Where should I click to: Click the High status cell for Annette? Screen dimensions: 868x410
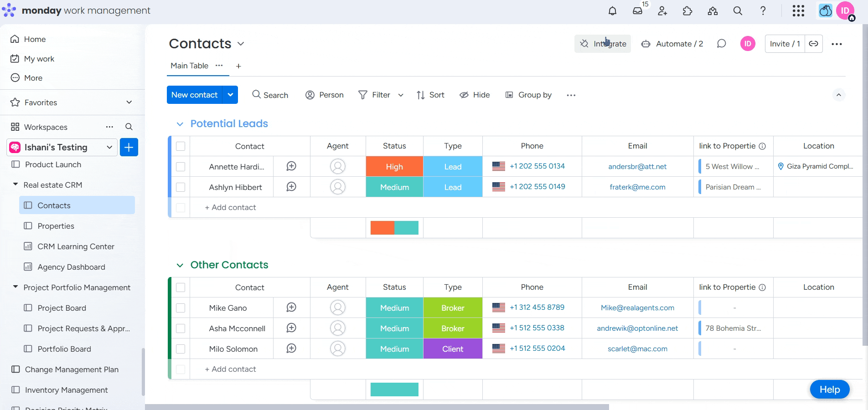(x=394, y=166)
